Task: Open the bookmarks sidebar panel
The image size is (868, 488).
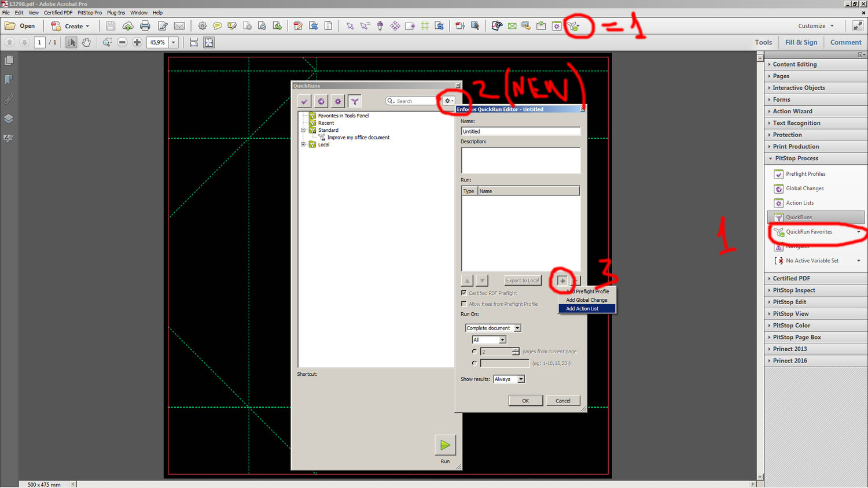Action: coord(9,80)
